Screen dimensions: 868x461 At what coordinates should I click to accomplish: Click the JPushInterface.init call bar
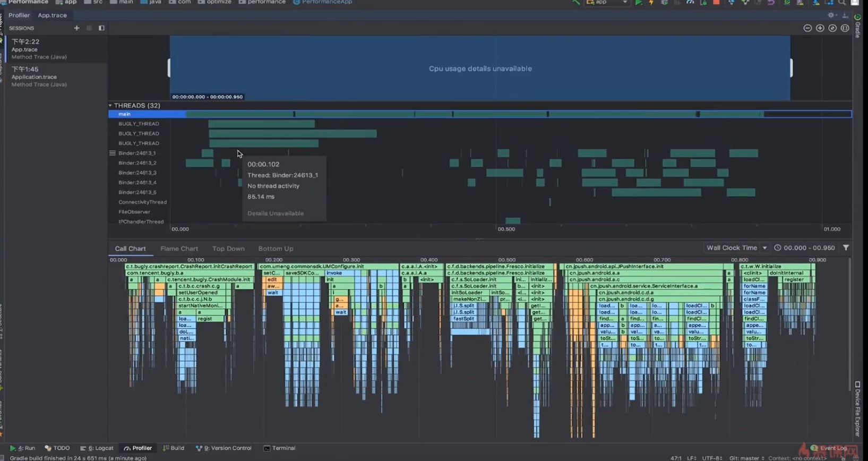[x=643, y=267]
